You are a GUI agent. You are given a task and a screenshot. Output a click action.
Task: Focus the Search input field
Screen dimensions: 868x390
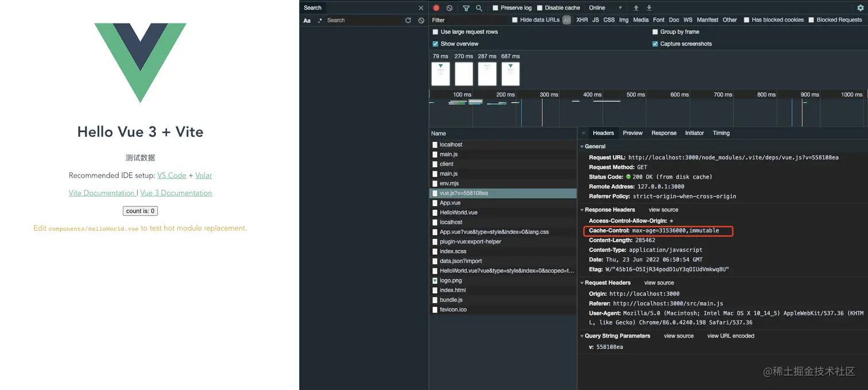365,20
